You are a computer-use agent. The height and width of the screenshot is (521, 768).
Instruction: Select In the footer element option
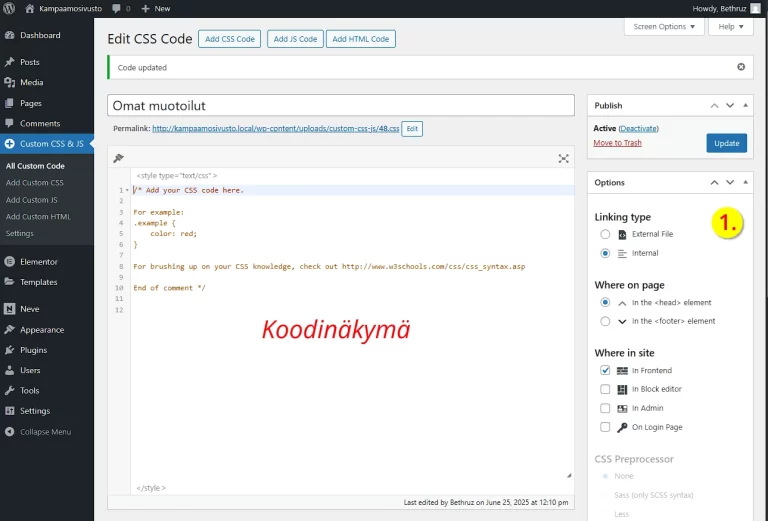(x=605, y=321)
